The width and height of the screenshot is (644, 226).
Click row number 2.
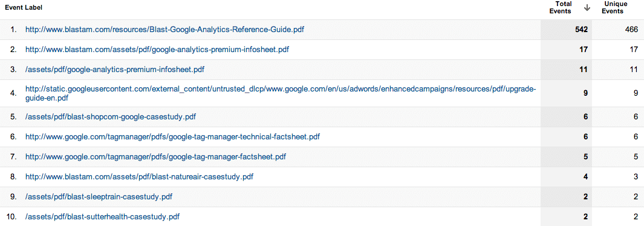tap(13, 50)
